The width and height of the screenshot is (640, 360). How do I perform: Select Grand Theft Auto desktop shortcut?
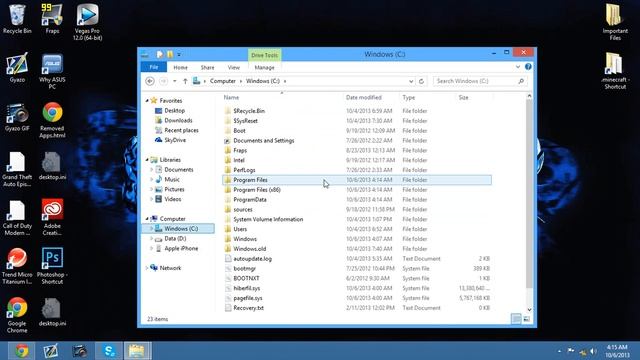(x=17, y=169)
